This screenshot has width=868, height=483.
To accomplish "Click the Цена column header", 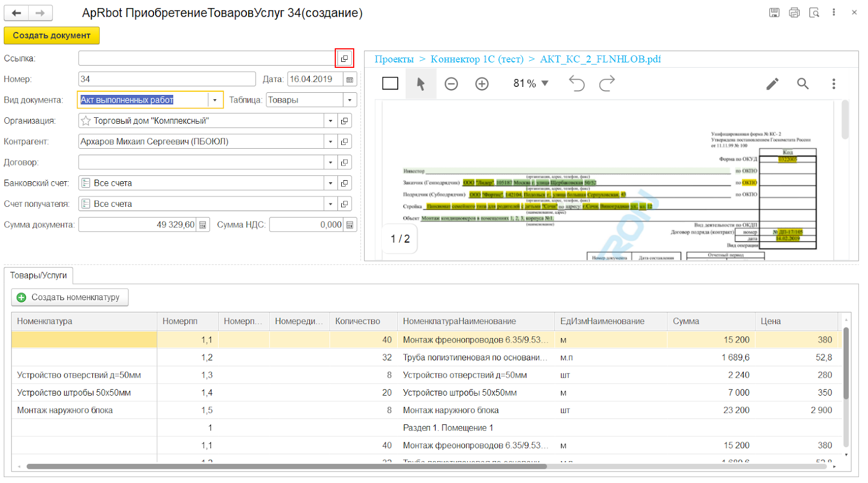I will click(796, 321).
